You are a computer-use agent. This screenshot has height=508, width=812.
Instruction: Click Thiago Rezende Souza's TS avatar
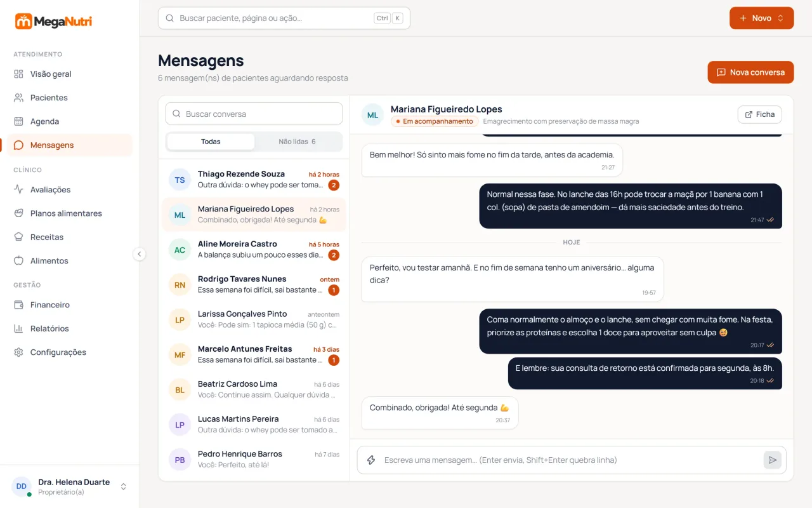[x=180, y=180]
